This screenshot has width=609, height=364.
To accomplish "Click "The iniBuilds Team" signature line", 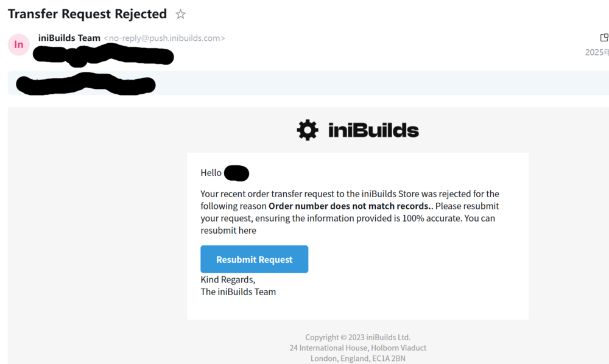I will click(238, 292).
